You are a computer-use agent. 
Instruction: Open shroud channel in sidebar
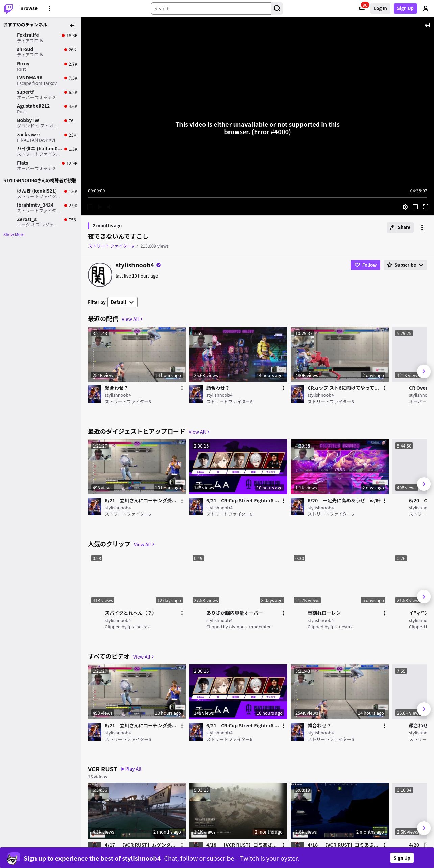[41, 52]
